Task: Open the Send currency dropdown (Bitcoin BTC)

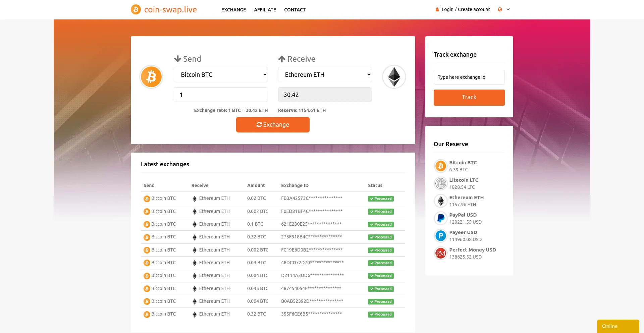Action: click(221, 74)
